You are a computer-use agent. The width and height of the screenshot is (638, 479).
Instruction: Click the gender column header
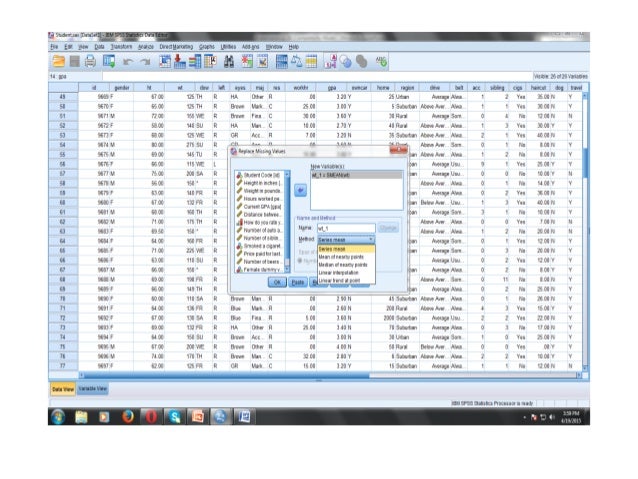click(x=122, y=87)
